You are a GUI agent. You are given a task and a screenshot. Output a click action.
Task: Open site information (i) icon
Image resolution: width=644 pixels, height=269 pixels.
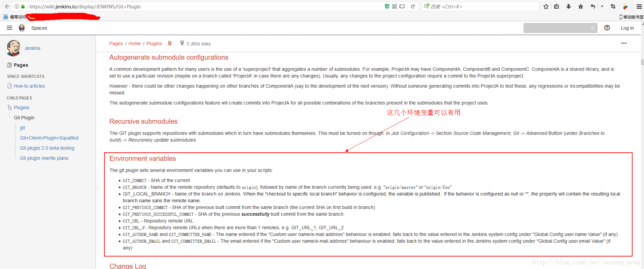(x=16, y=6)
